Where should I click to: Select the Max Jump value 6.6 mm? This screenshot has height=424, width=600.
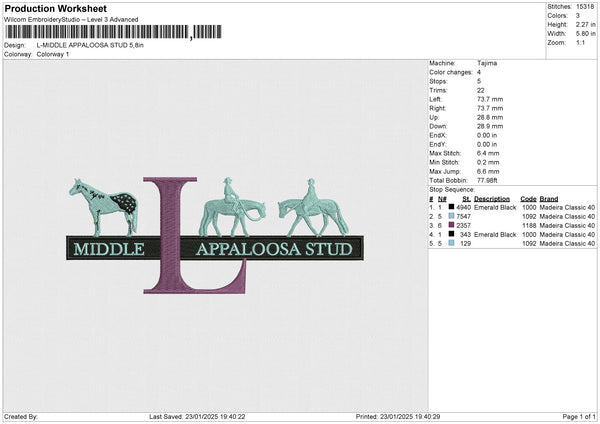pyautogui.click(x=488, y=171)
